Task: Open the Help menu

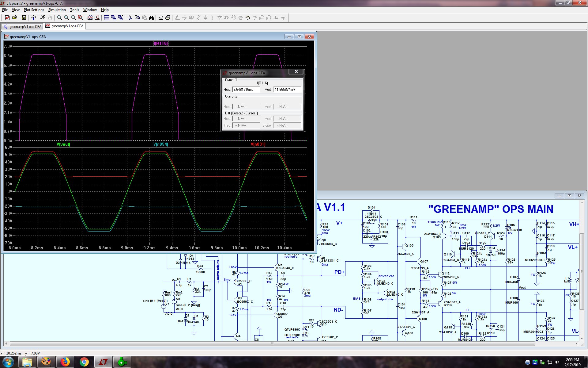Action: pyautogui.click(x=105, y=10)
